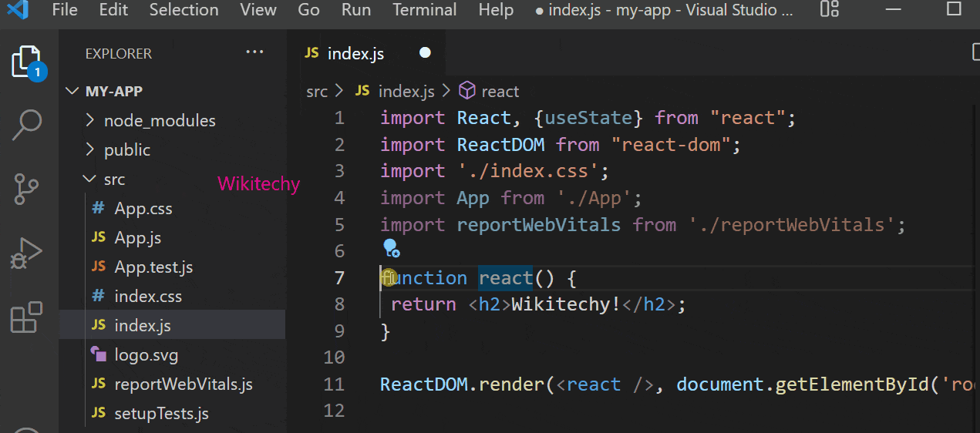Open logo.svg in the explorer
The width and height of the screenshot is (980, 433).
[x=146, y=354]
